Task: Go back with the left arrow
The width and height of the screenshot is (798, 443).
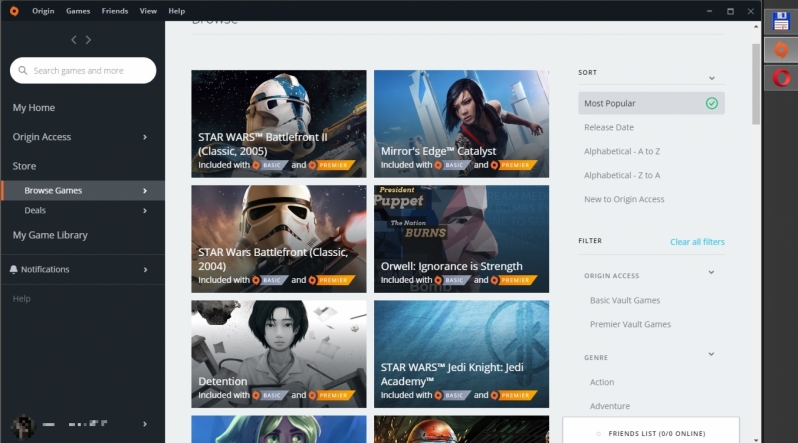Action: point(74,40)
